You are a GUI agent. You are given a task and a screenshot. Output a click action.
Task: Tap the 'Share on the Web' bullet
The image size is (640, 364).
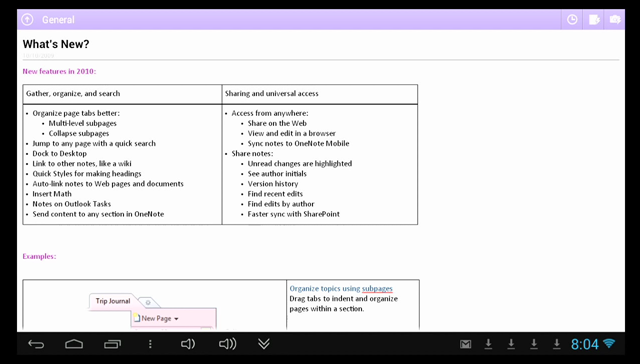point(277,123)
